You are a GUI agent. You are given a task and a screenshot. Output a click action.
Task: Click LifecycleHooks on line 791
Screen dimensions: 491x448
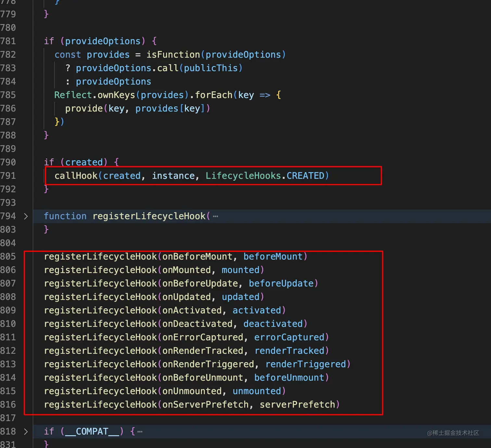click(243, 176)
